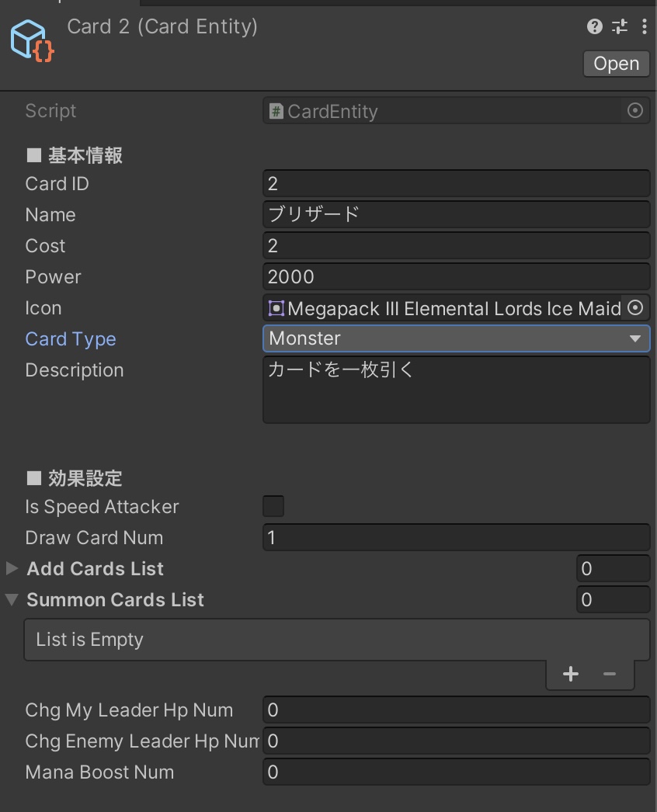Select the Draw Card Num field
This screenshot has width=657, height=812.
tap(456, 537)
